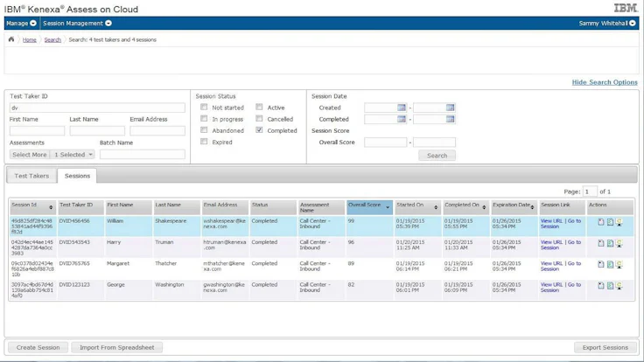Click the First Name input field
The image size is (644, 362).
click(37, 131)
